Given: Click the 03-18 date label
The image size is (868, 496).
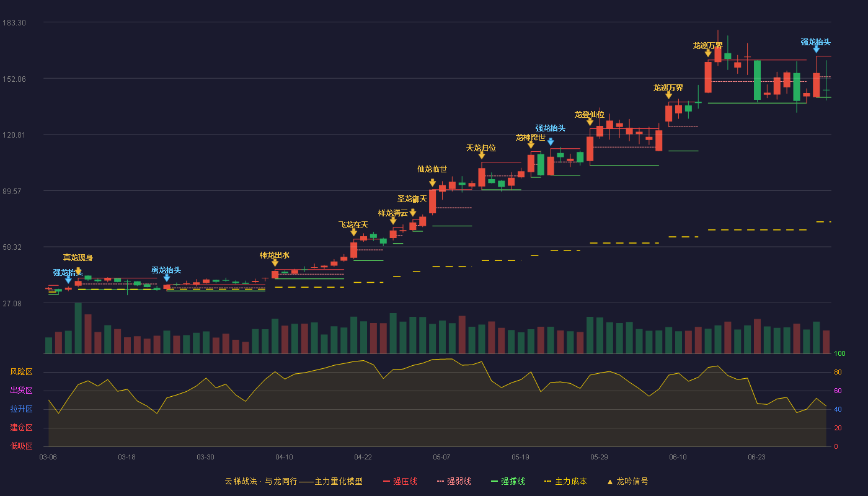Looking at the screenshot, I should coord(126,457).
